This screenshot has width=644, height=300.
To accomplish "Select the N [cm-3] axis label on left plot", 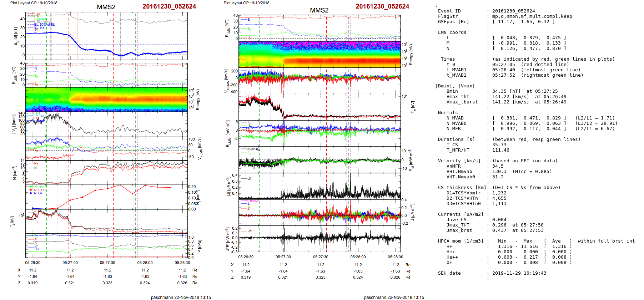I will [14, 173].
